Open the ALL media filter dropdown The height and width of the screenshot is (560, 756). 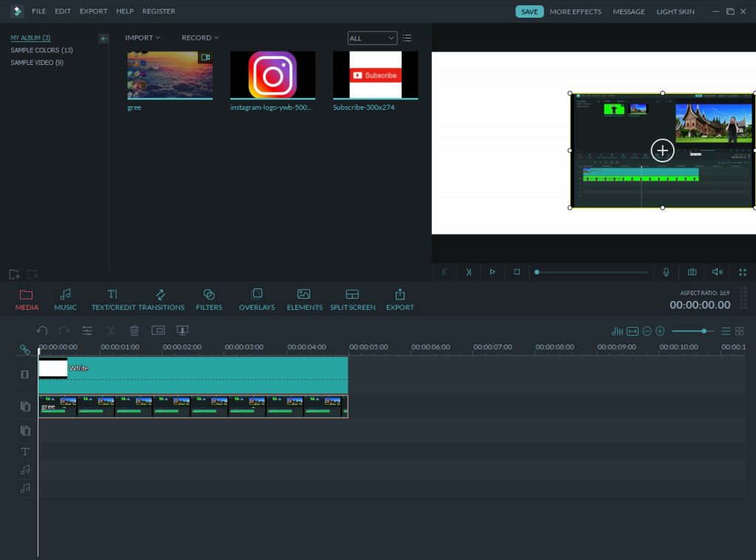click(372, 38)
